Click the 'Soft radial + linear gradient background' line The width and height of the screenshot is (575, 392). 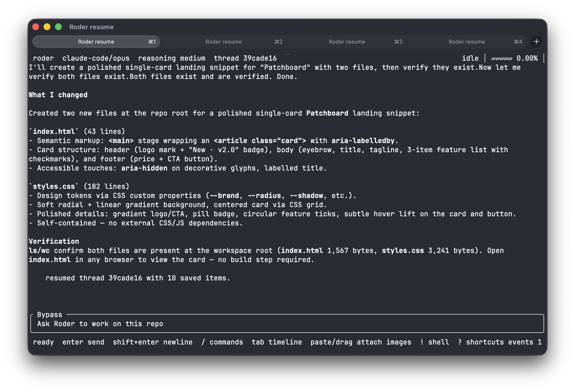tap(178, 205)
